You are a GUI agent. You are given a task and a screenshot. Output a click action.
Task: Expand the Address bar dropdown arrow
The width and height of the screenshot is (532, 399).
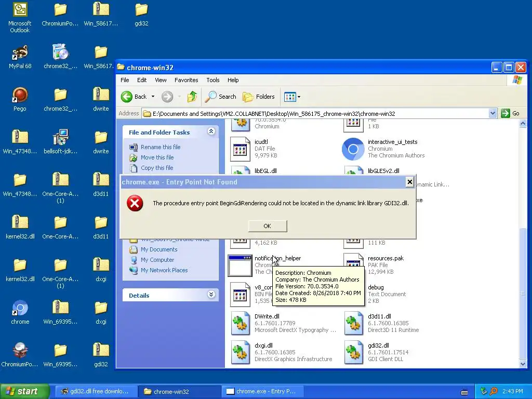[x=493, y=113]
